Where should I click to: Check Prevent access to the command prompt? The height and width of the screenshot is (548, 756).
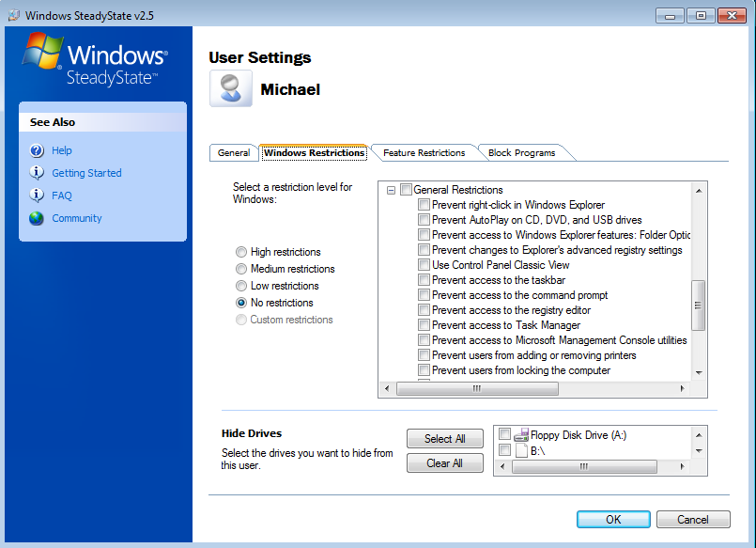click(x=424, y=295)
